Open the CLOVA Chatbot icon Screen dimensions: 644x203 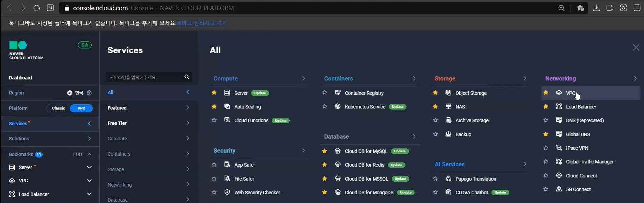(x=448, y=192)
